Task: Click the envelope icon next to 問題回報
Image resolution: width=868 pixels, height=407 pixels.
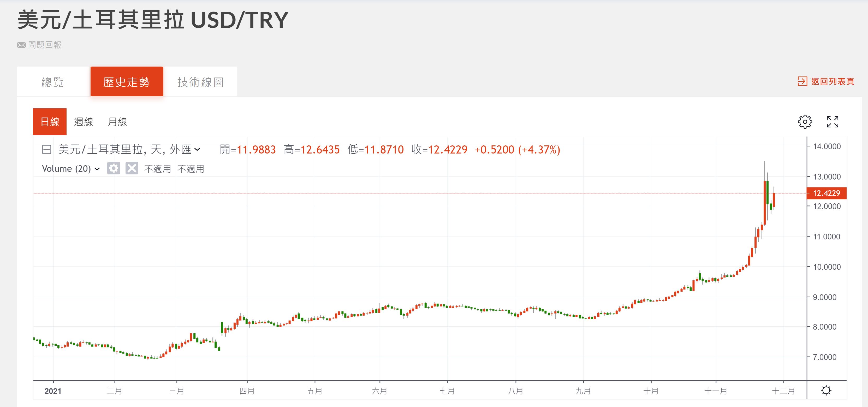Action: coord(21,45)
